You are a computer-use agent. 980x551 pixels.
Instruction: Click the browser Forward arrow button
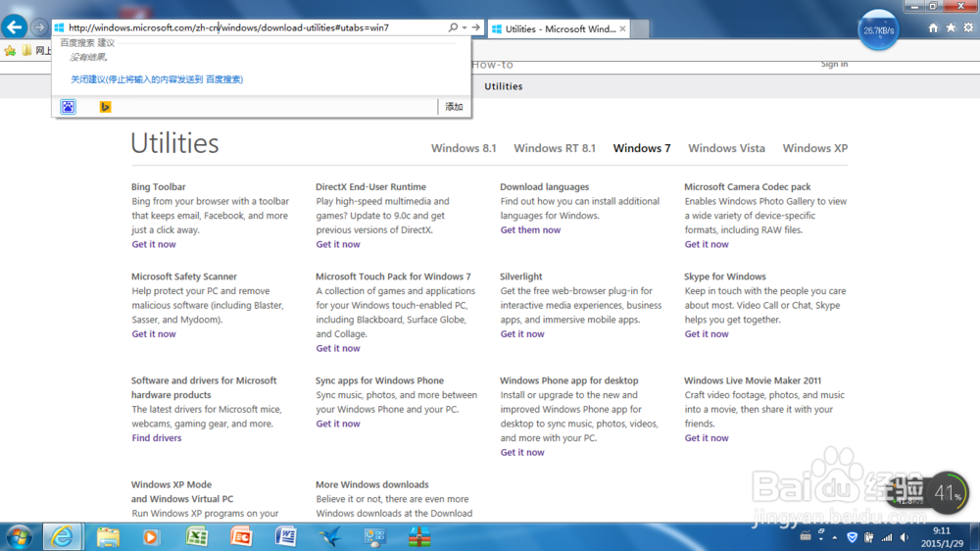39,27
